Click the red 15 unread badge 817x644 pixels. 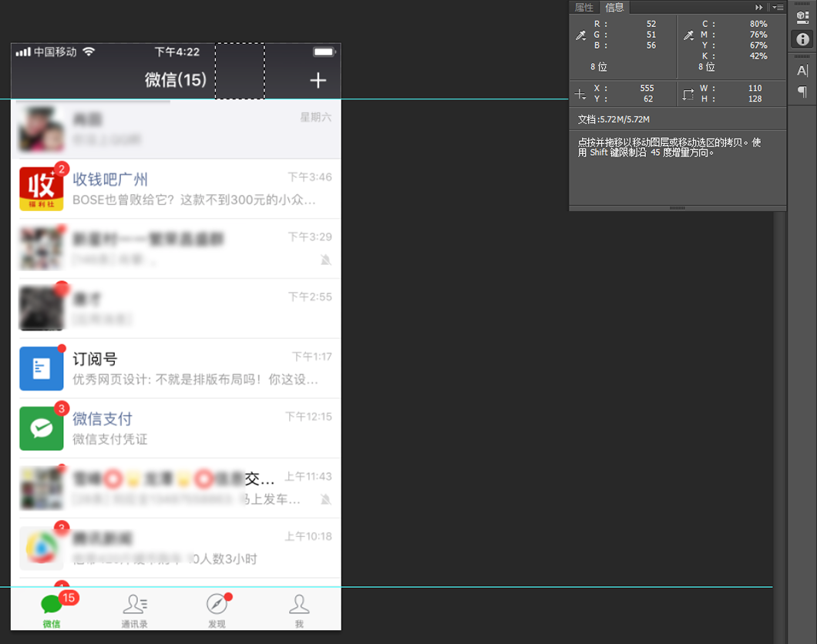coord(69,599)
